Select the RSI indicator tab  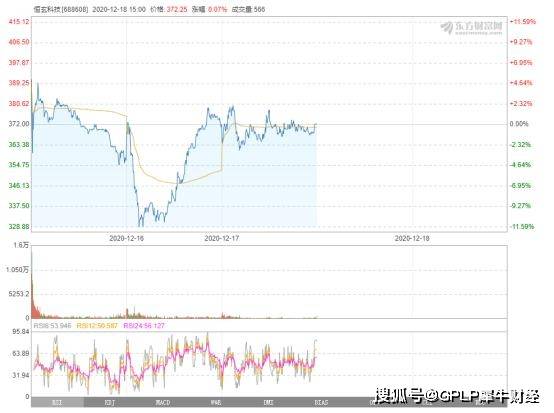58,403
